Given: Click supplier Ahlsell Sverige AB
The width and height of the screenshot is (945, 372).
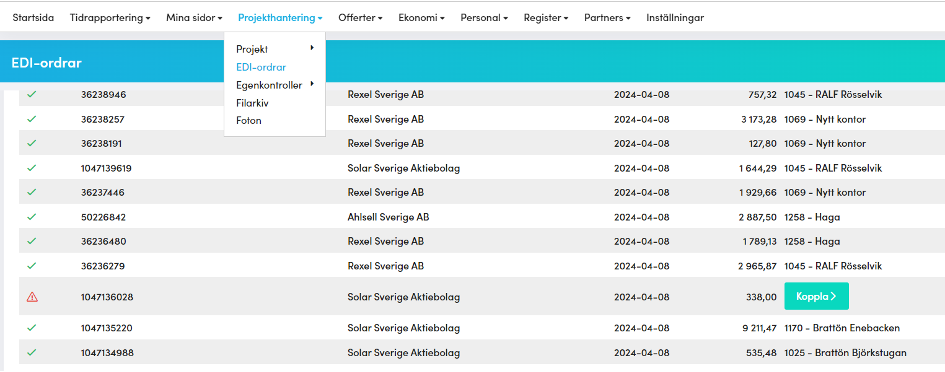Looking at the screenshot, I should (388, 216).
